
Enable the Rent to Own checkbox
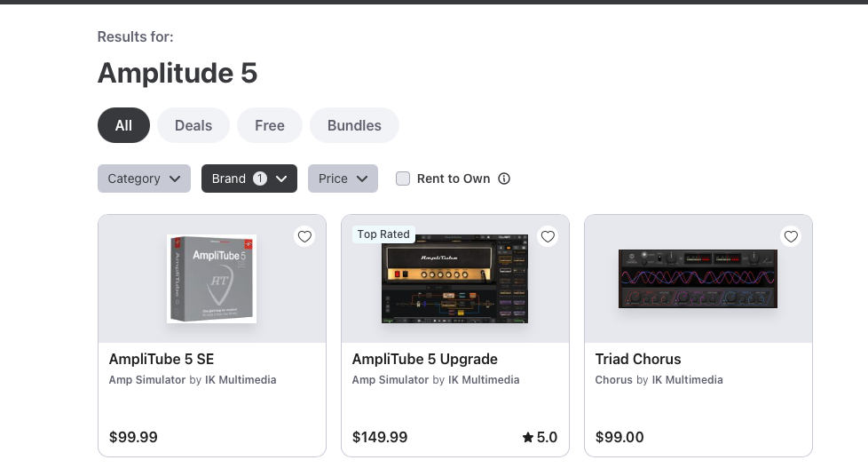coord(403,178)
